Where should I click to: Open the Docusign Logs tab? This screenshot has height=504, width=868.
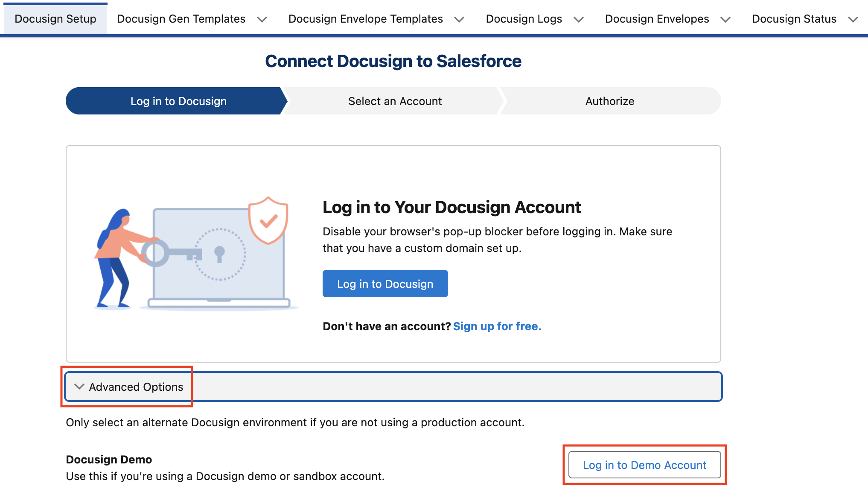(x=524, y=18)
